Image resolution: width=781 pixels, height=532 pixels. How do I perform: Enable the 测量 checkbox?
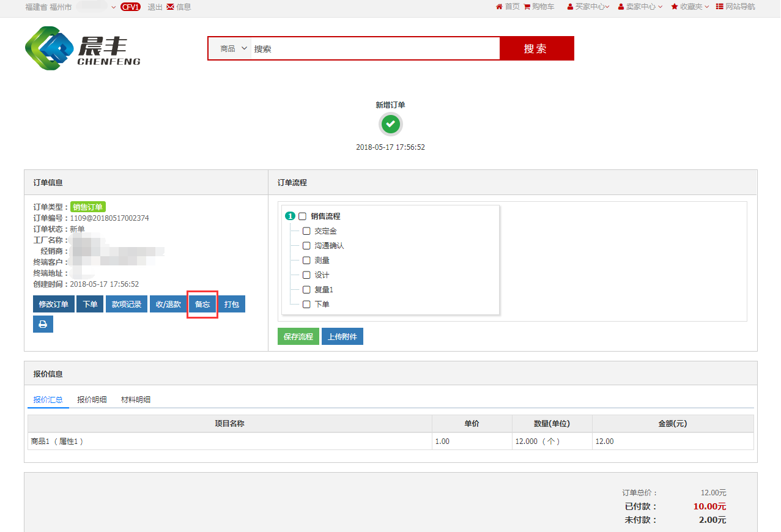306,260
